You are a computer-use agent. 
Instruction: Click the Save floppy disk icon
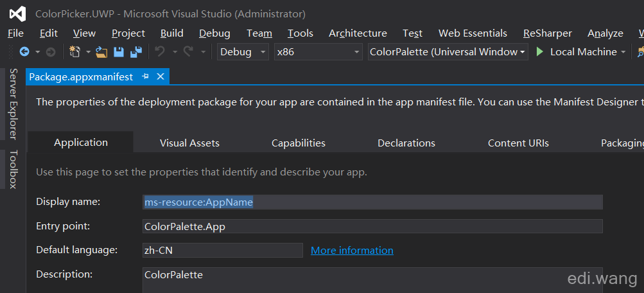click(119, 52)
